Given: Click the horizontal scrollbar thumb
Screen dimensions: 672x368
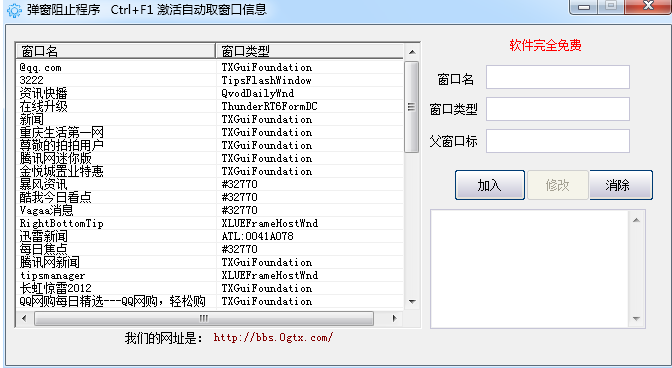Looking at the screenshot, I should pos(204,318).
